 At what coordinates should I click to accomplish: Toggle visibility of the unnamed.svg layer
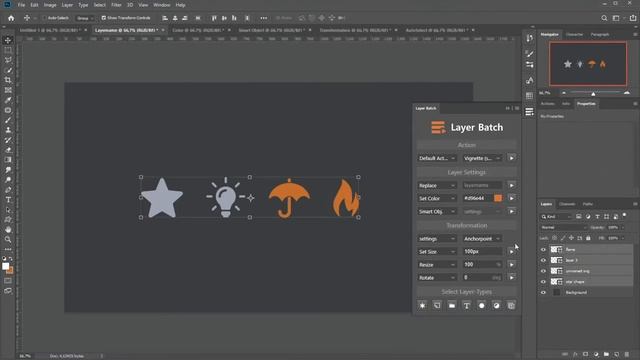[543, 271]
